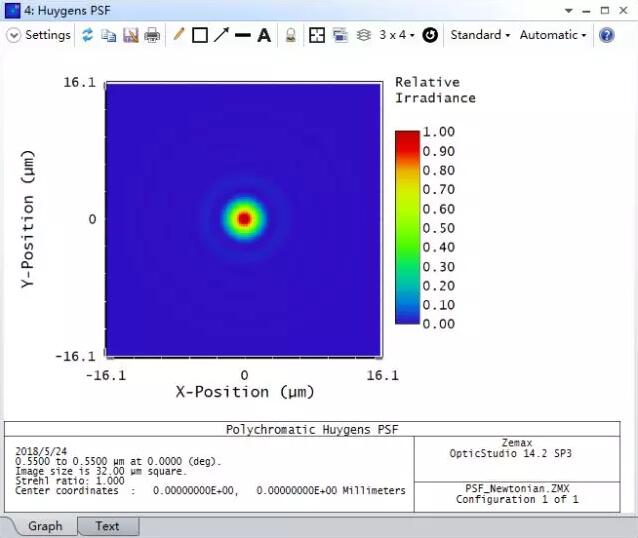Click the zoom-to-fit crosshair icon

[316, 35]
